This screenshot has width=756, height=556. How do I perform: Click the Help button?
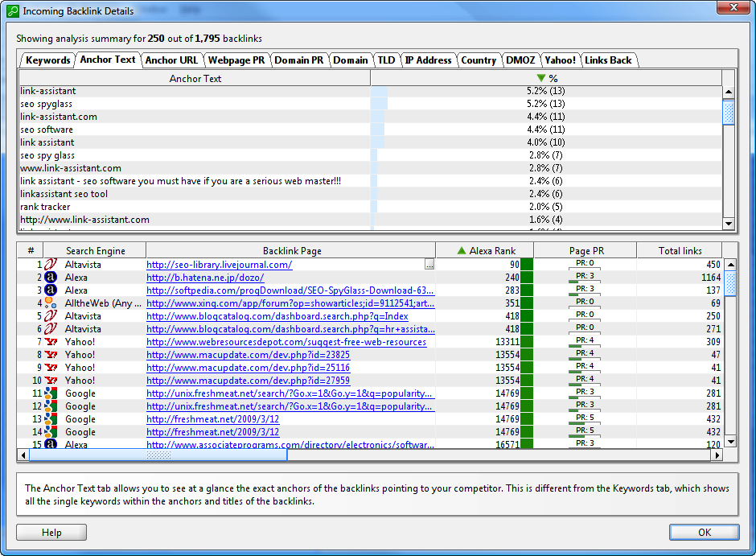51,533
